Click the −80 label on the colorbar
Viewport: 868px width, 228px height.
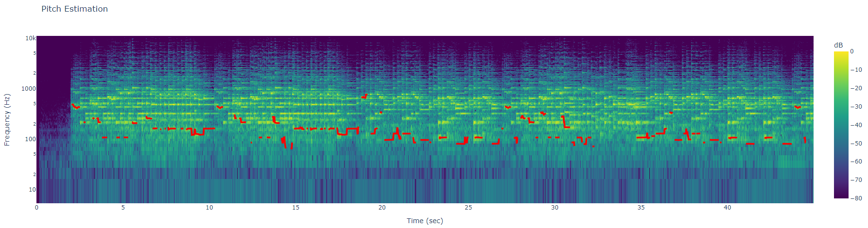tap(856, 198)
